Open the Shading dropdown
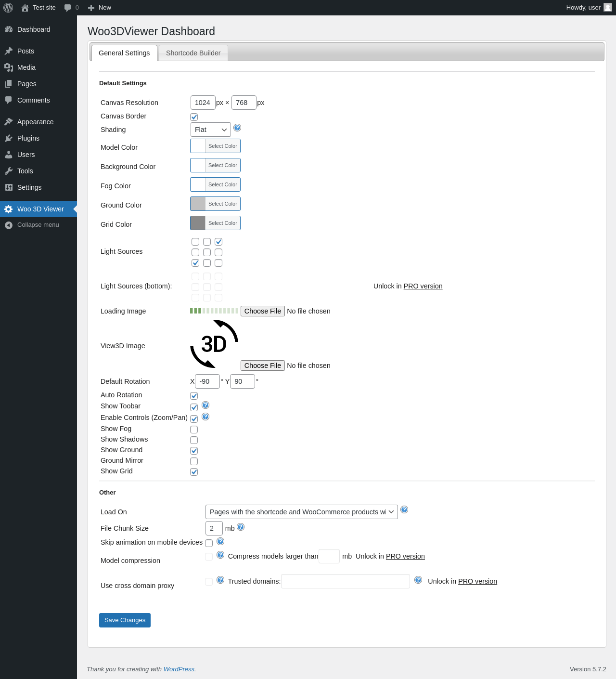 click(211, 130)
